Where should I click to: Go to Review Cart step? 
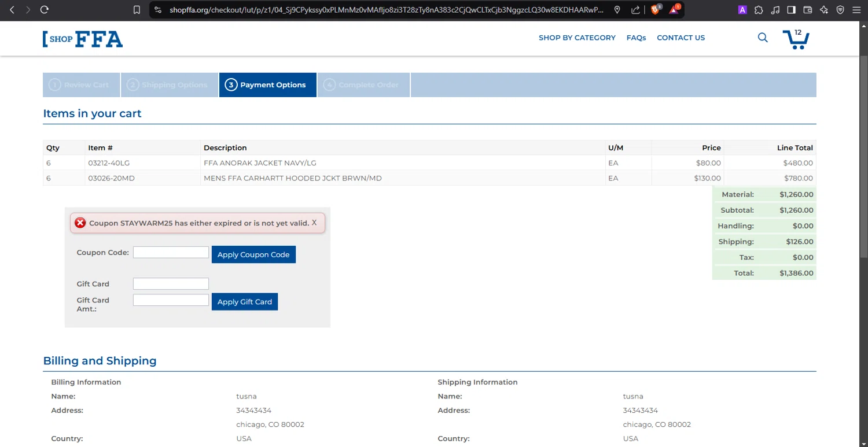click(x=81, y=85)
